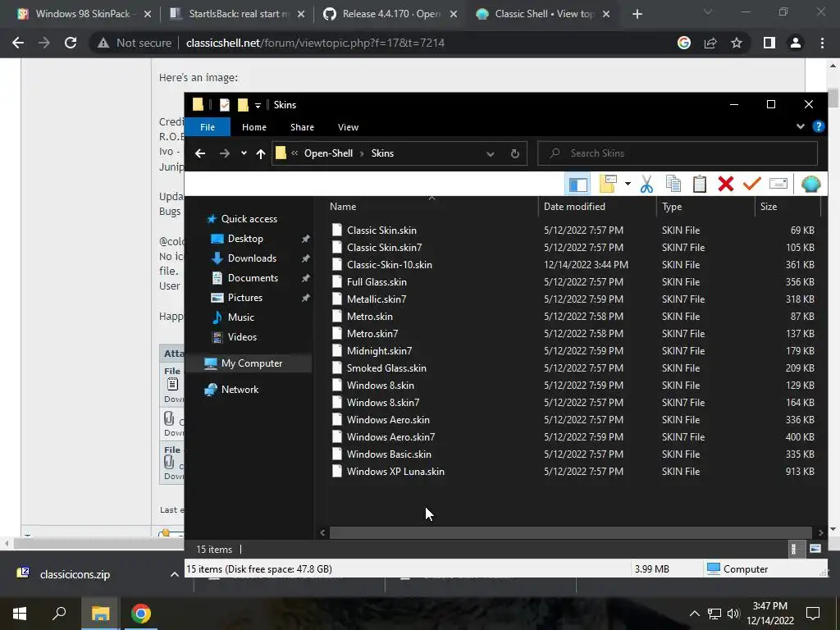Select Pictures in navigation pane
The image size is (840, 630).
point(244,298)
